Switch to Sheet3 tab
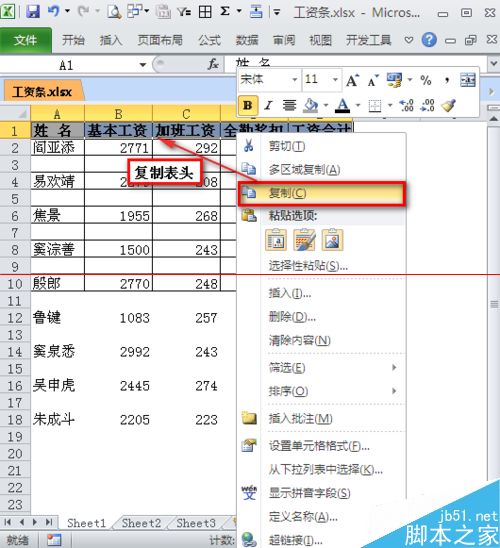 (x=196, y=523)
